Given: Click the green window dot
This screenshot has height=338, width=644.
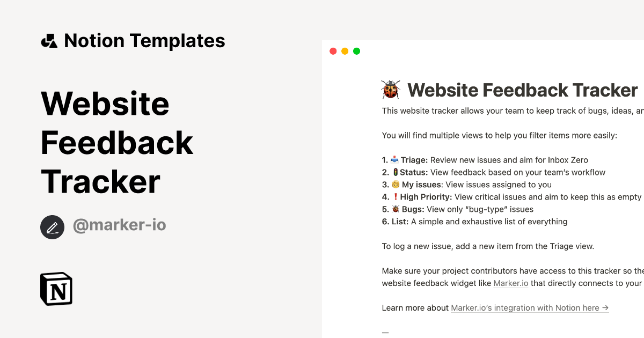Looking at the screenshot, I should click(356, 50).
